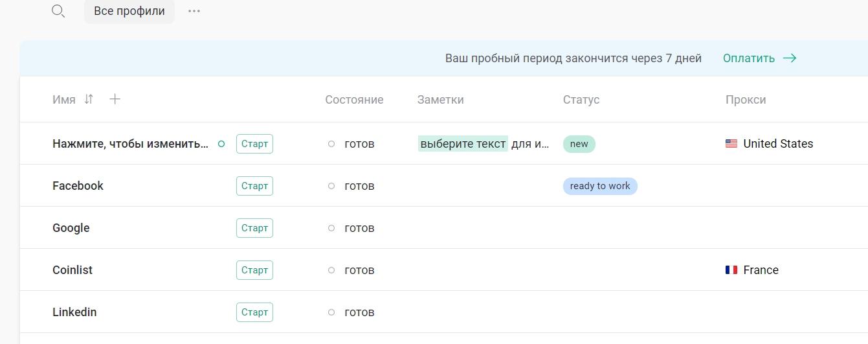
Task: Sort profiles using the name sort arrows
Action: pos(89,99)
